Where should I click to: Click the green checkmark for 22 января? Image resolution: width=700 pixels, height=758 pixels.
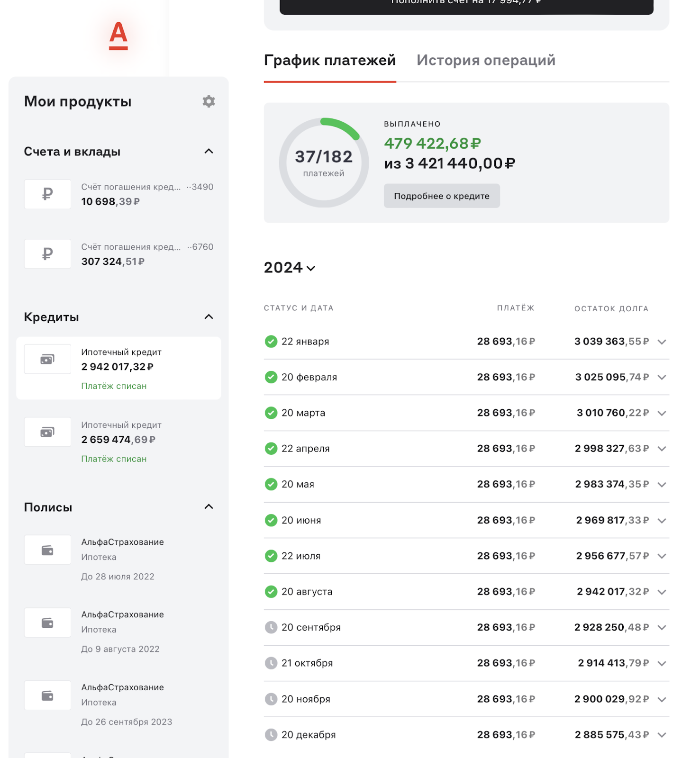click(x=271, y=342)
